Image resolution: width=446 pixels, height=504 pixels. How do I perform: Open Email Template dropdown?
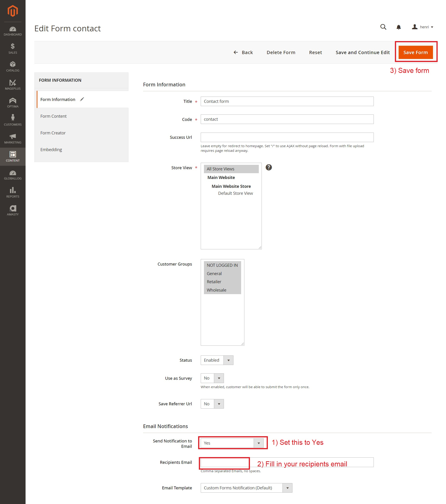[246, 488]
